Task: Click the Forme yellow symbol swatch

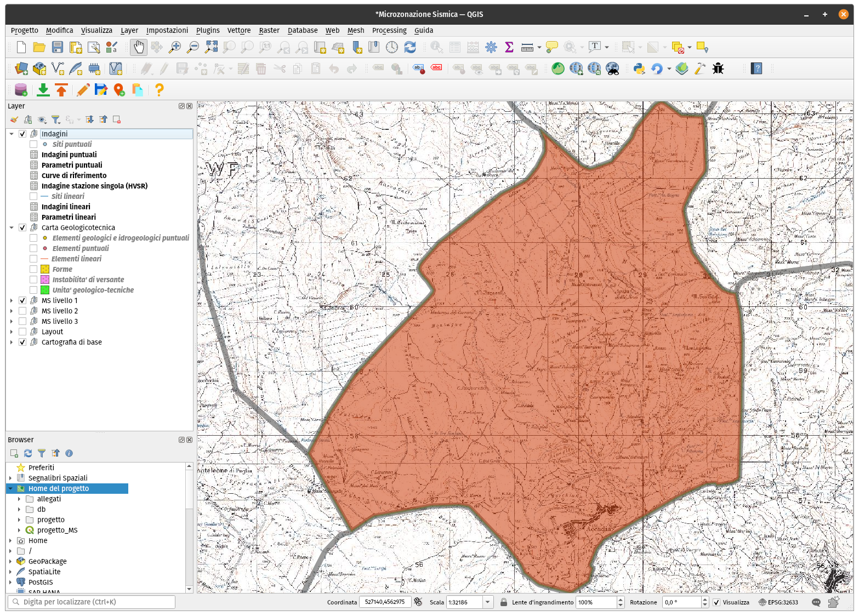Action: pyautogui.click(x=45, y=269)
